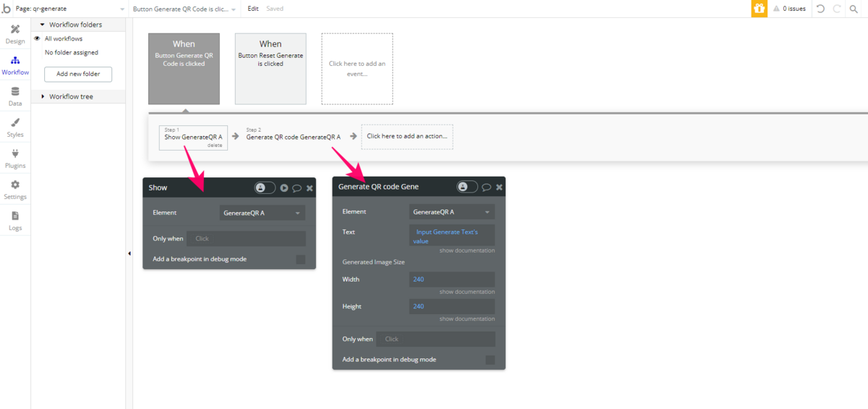Click the play icon in the Show panel header
868x409 pixels.
(x=284, y=187)
